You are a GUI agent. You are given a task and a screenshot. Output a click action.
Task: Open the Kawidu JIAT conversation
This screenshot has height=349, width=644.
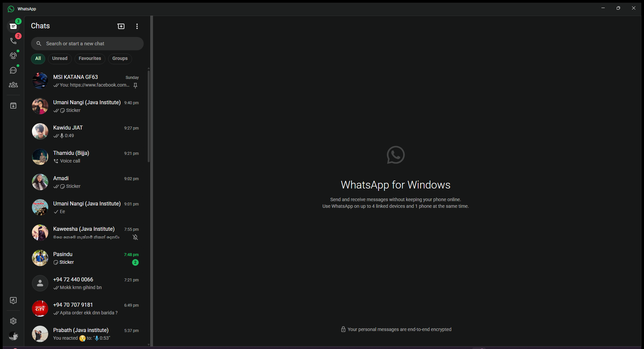pos(87,132)
